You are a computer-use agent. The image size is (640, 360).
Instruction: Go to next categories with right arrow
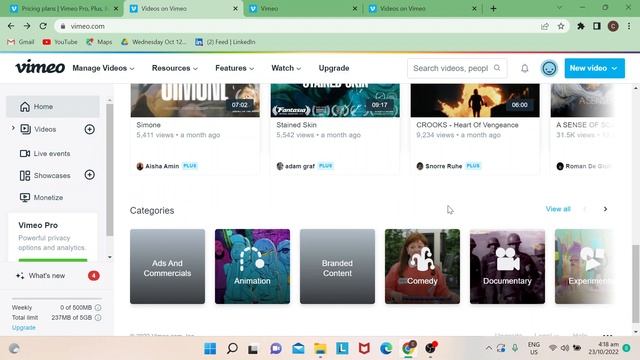pyautogui.click(x=605, y=209)
